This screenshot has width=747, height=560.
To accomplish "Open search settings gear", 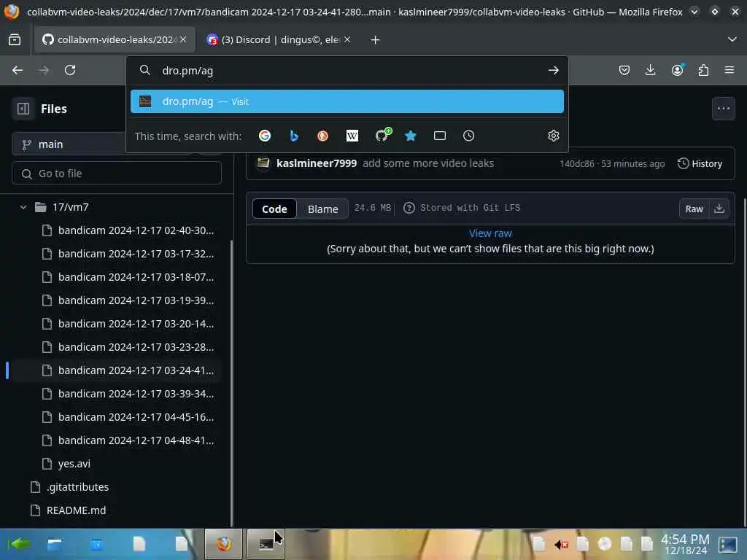I will click(x=553, y=136).
